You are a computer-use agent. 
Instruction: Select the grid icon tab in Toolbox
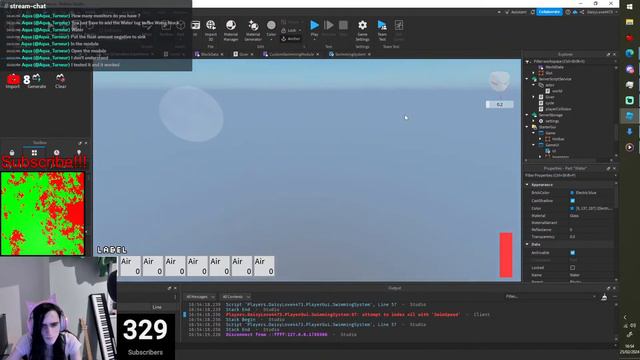[x=34, y=153]
